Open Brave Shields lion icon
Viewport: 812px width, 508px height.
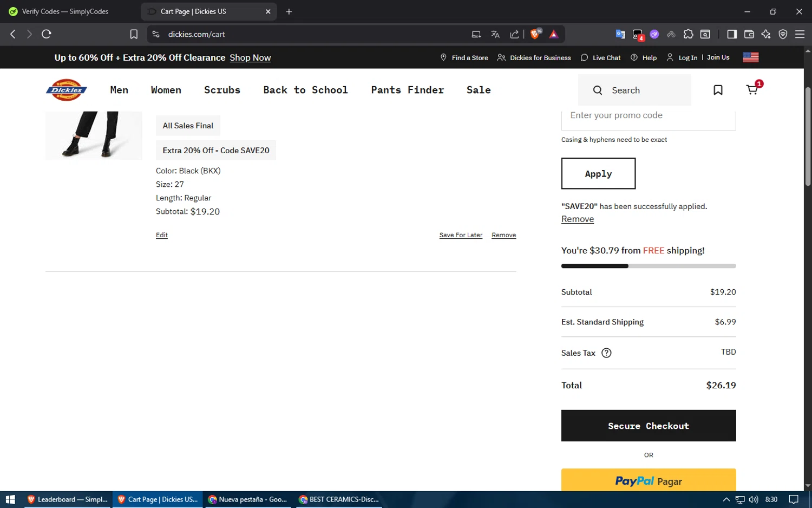click(535, 34)
